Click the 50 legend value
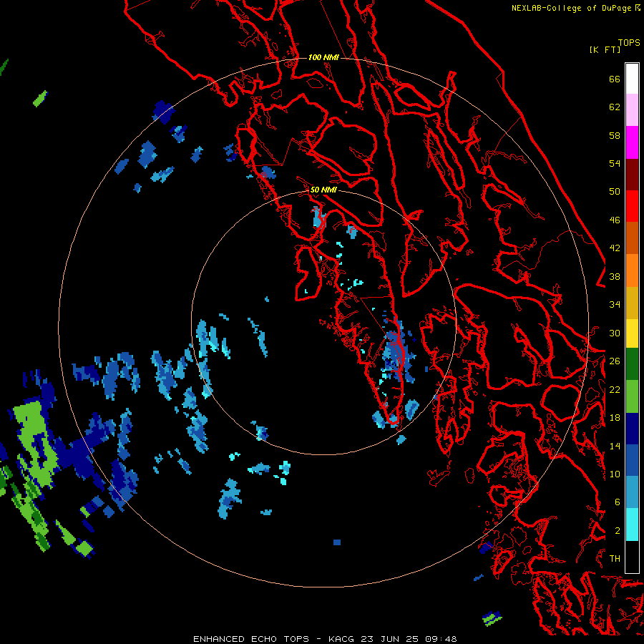 coord(615,191)
